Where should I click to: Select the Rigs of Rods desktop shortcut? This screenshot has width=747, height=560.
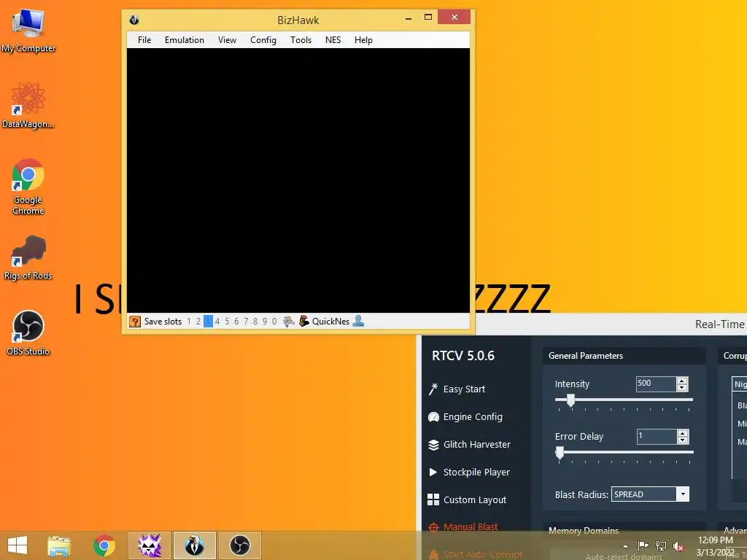(28, 258)
